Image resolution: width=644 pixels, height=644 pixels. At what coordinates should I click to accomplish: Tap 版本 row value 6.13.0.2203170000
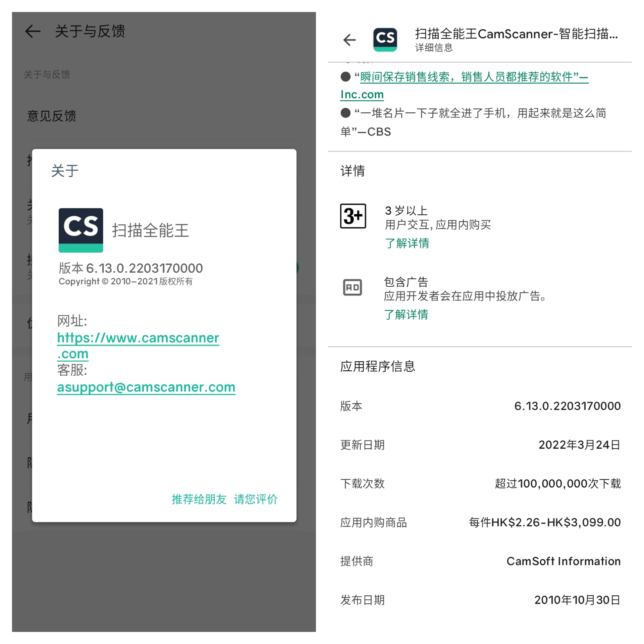568,406
